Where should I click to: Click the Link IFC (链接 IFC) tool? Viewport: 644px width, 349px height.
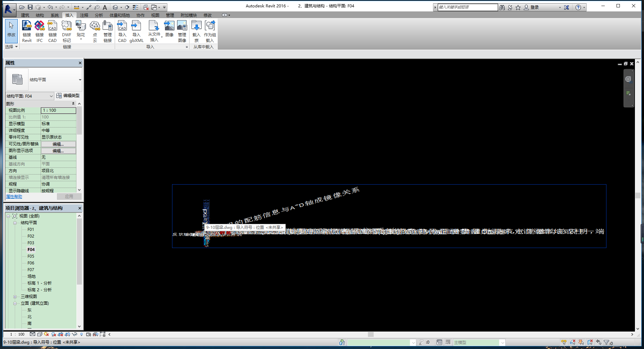[x=40, y=31]
